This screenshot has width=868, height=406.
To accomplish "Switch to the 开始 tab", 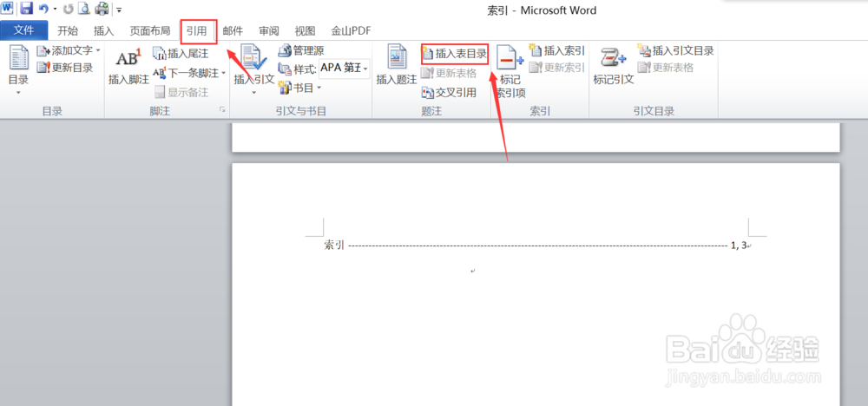I will click(x=68, y=30).
